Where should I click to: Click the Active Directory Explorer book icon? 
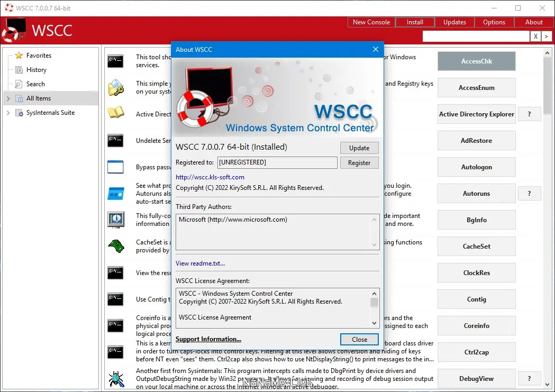[x=116, y=113]
